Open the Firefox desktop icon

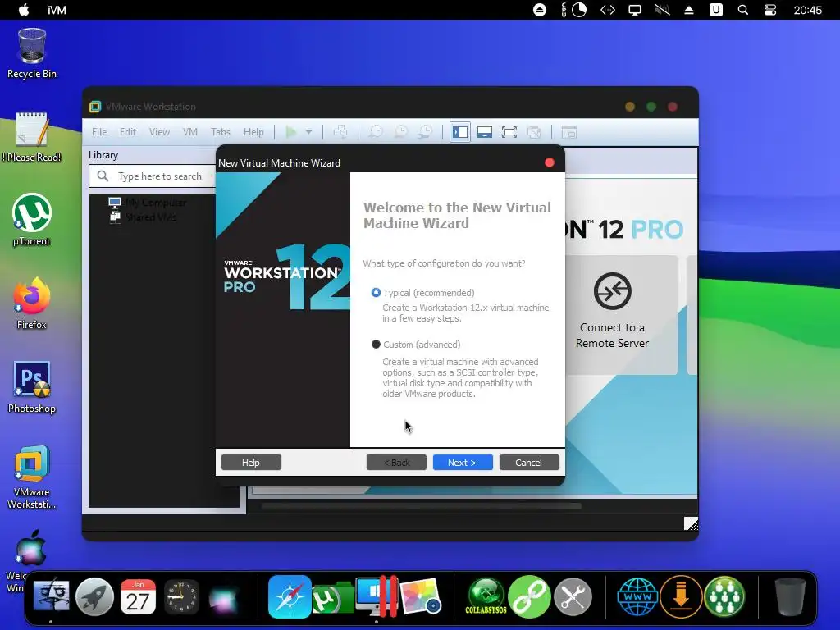(x=32, y=304)
